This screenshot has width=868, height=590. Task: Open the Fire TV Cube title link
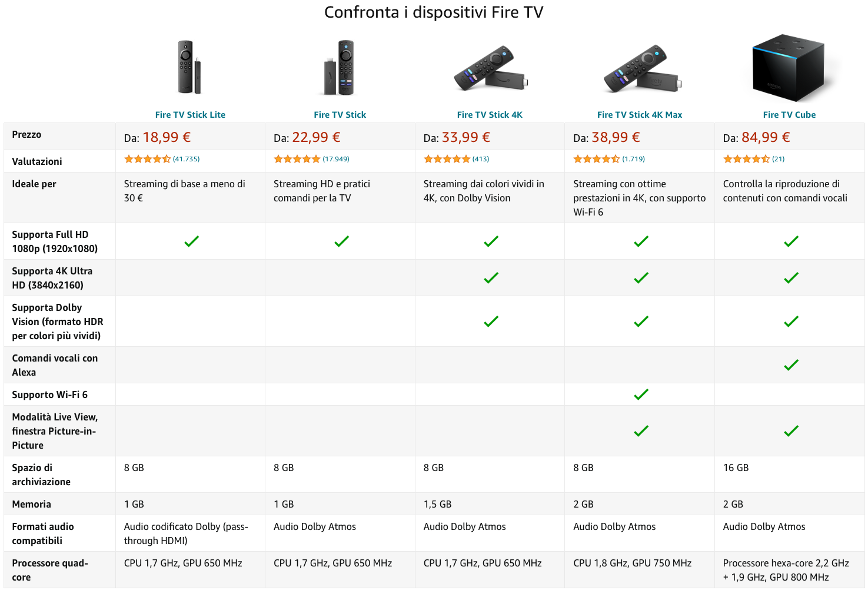(x=789, y=115)
